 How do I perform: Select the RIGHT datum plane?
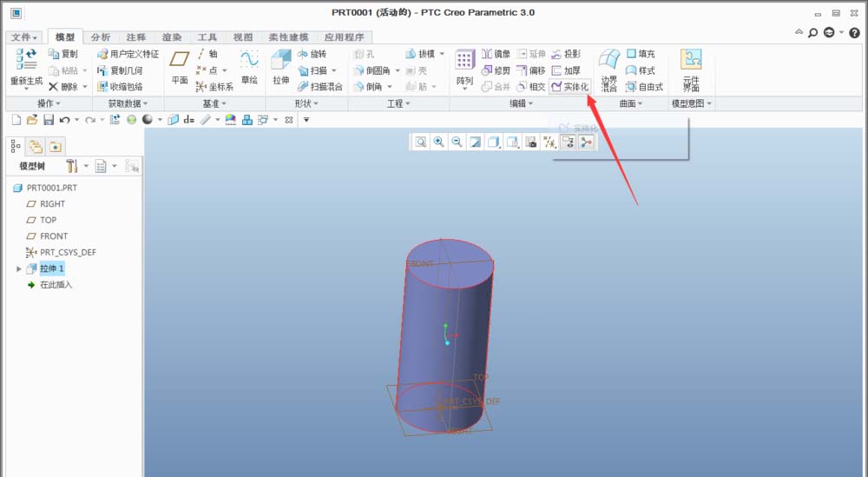pyautogui.click(x=46, y=204)
